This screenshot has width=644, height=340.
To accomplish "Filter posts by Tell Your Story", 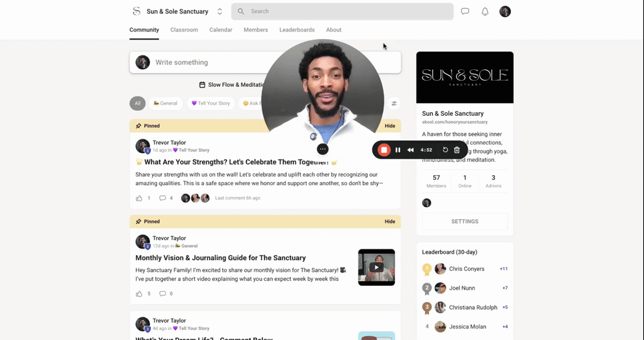I will tap(211, 103).
